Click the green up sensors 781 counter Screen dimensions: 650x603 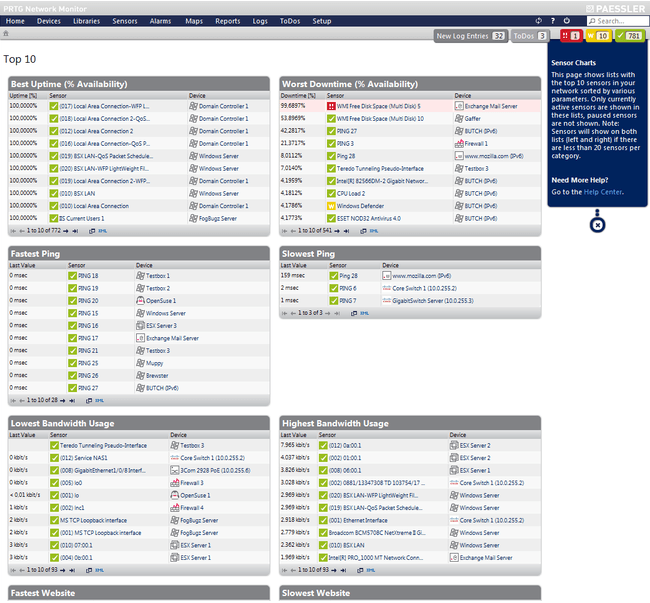click(630, 36)
